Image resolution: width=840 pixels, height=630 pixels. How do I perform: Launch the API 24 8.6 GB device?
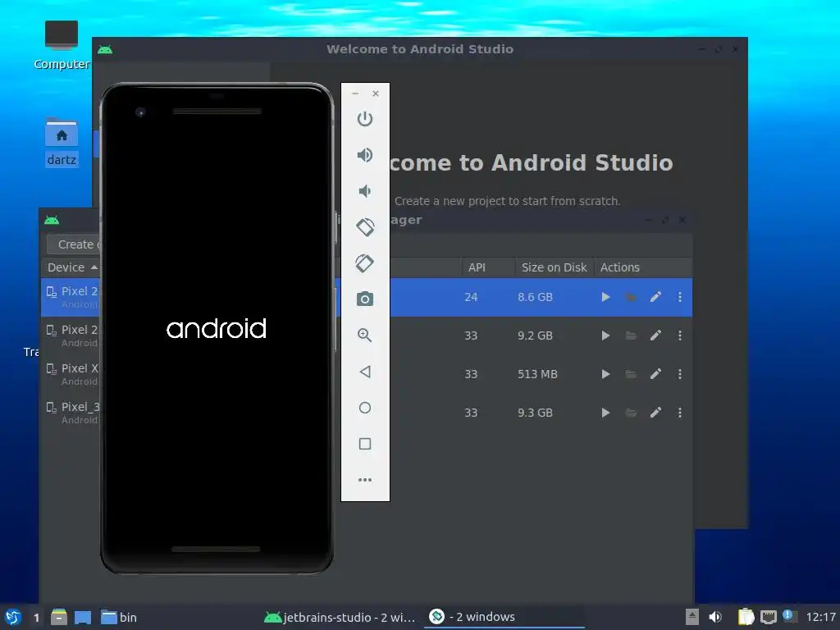coord(605,297)
